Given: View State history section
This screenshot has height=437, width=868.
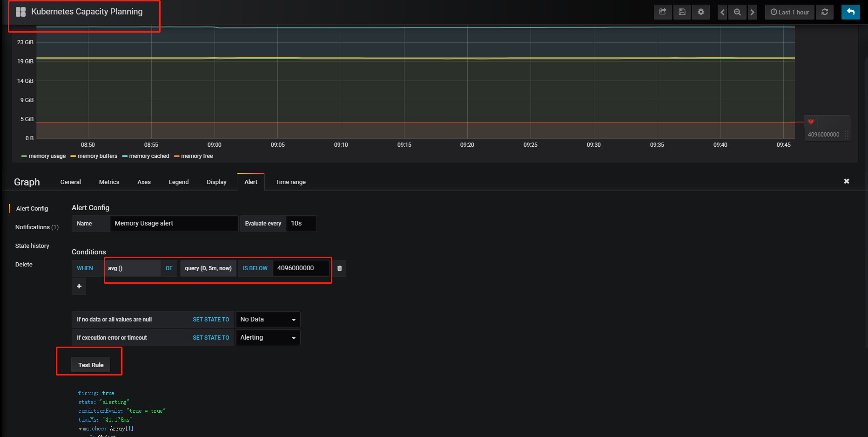Looking at the screenshot, I should click(32, 246).
